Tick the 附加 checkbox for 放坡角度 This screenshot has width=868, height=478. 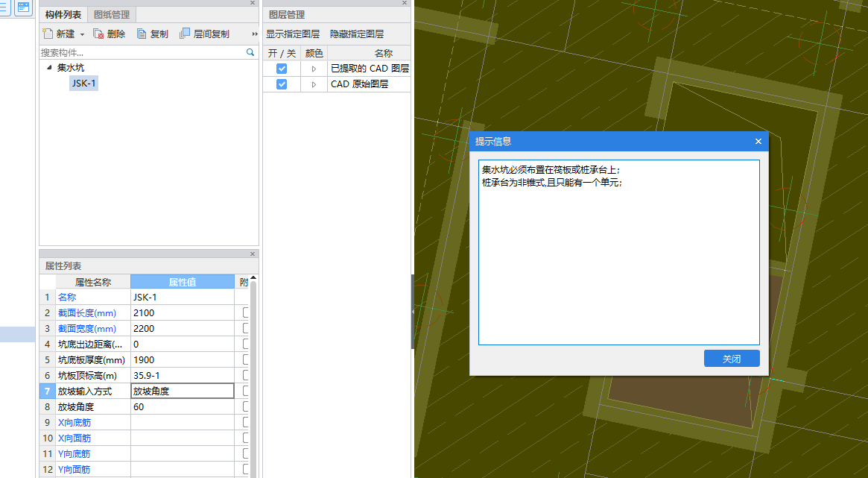point(246,406)
